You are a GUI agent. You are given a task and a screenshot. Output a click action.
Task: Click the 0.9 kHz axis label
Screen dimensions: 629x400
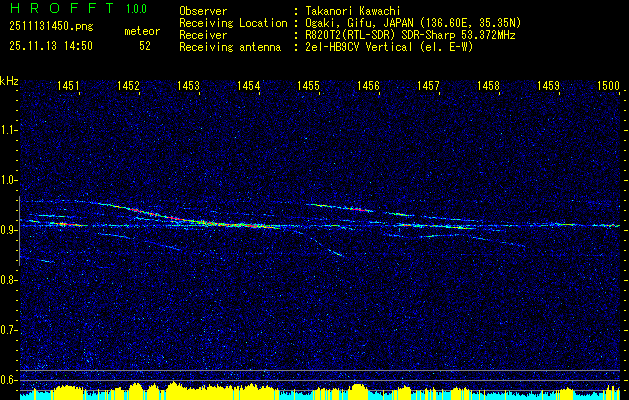click(x=8, y=230)
